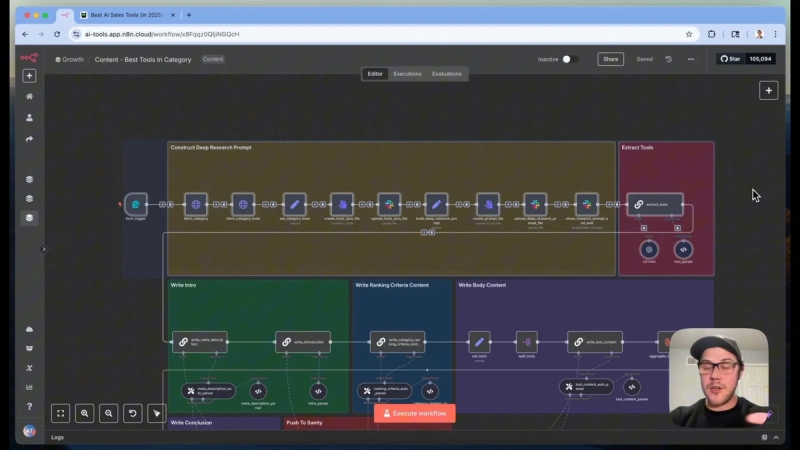The image size is (800, 450).
Task: Select the ranking_criteria_auto_parser node
Action: [x=384, y=391]
